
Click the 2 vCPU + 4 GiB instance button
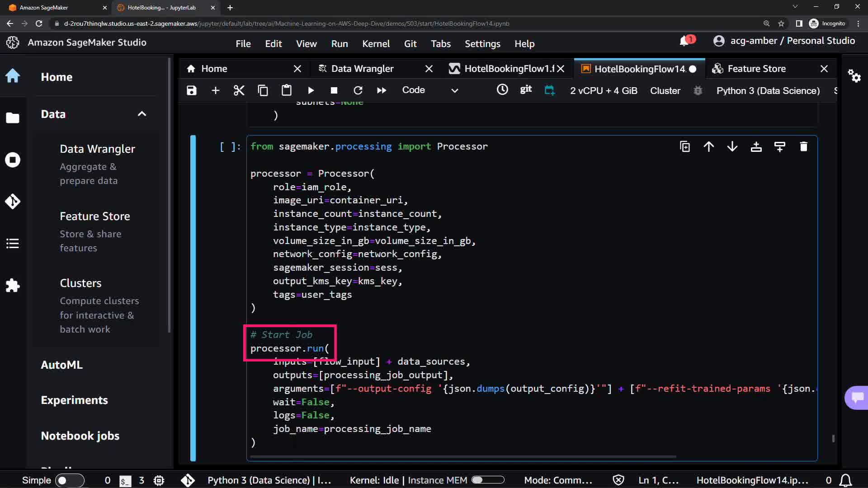[604, 90]
